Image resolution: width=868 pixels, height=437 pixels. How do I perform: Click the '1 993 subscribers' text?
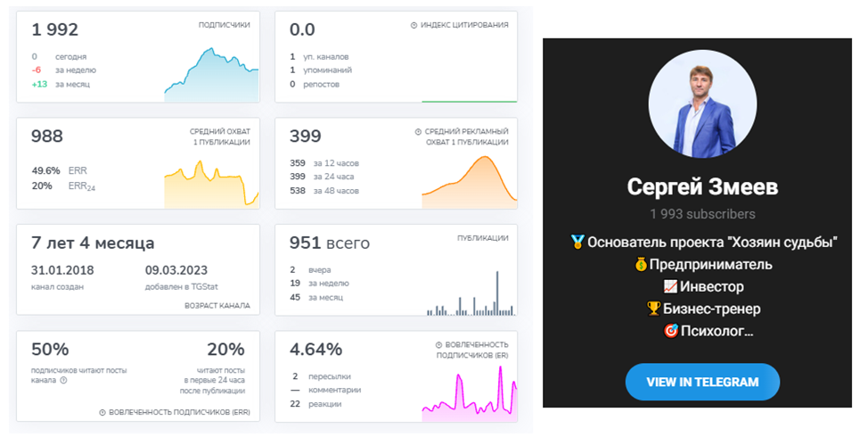pos(702,214)
